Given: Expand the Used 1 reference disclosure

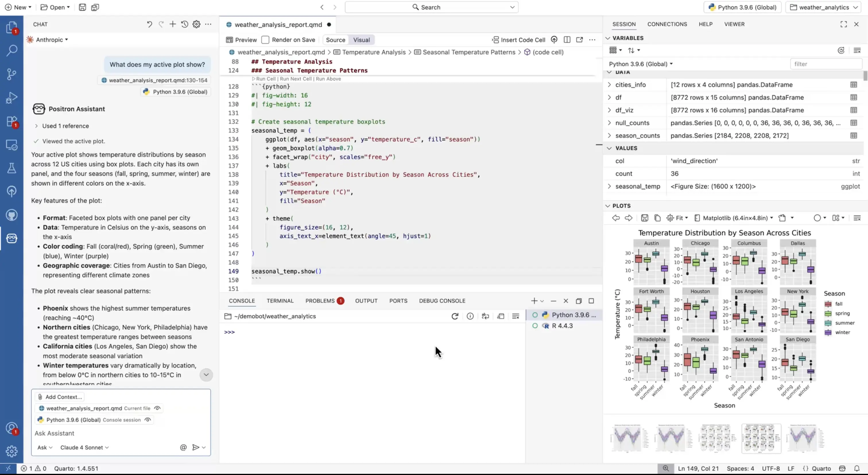Looking at the screenshot, I should (62, 126).
